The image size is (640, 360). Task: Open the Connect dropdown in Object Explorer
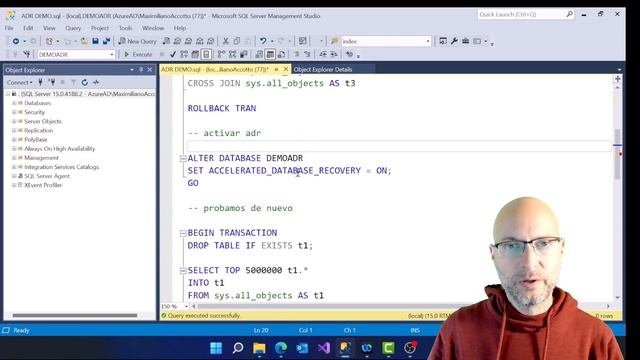(x=19, y=82)
